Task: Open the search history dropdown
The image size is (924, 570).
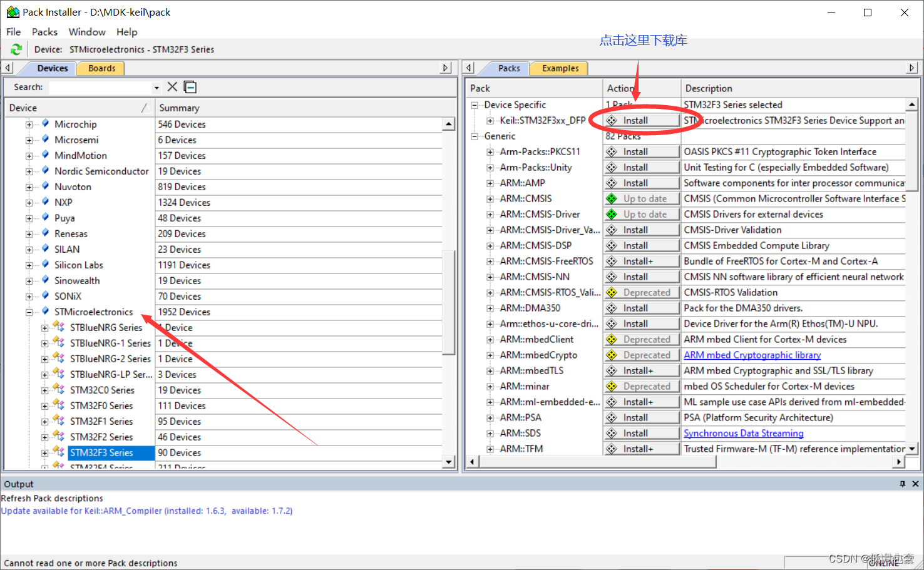Action: [x=157, y=88]
